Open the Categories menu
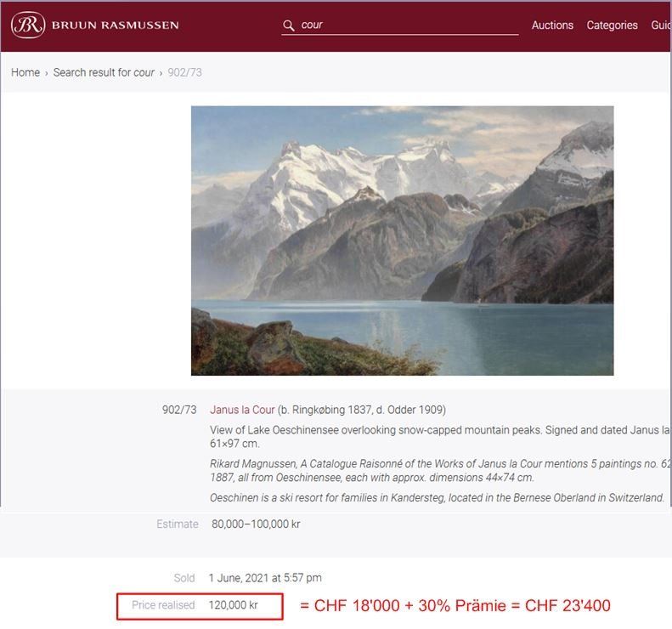The image size is (672, 629). 612,25
